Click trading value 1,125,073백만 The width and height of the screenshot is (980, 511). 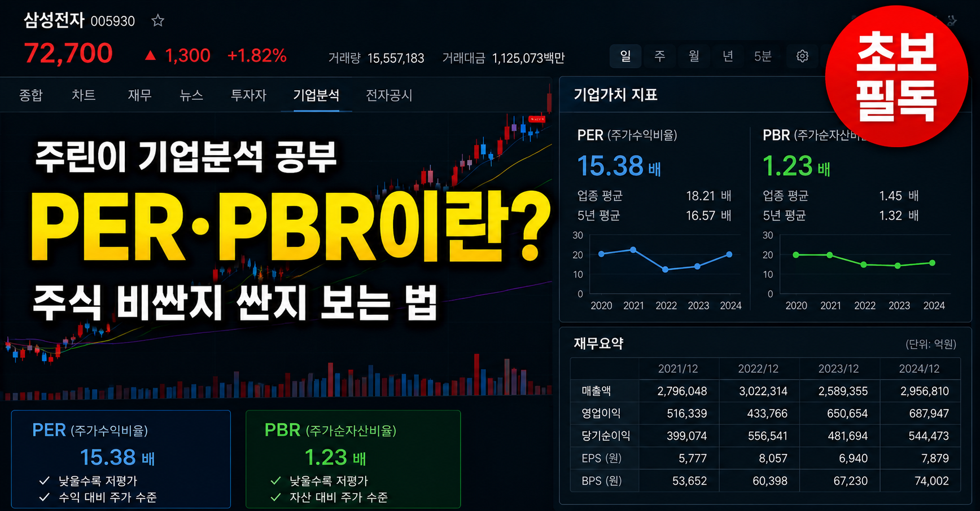[x=528, y=58]
